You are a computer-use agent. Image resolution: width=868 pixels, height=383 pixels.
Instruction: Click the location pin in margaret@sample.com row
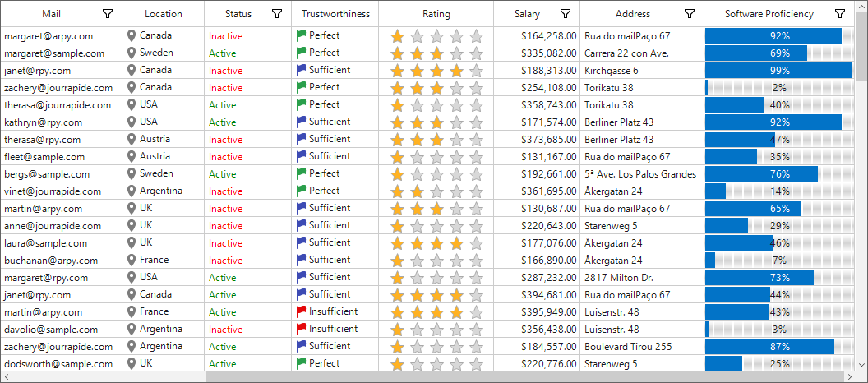pos(132,53)
